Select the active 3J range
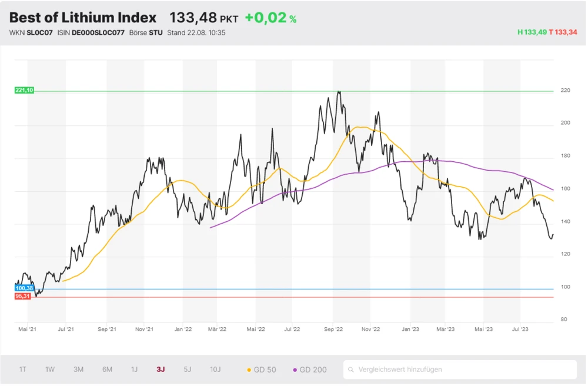The height and width of the screenshot is (389, 588). 161,370
